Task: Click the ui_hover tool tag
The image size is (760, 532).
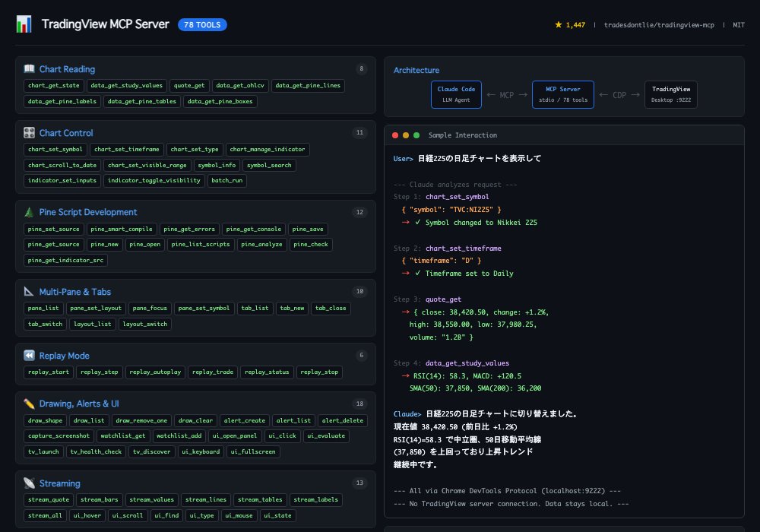Action: 87,515
